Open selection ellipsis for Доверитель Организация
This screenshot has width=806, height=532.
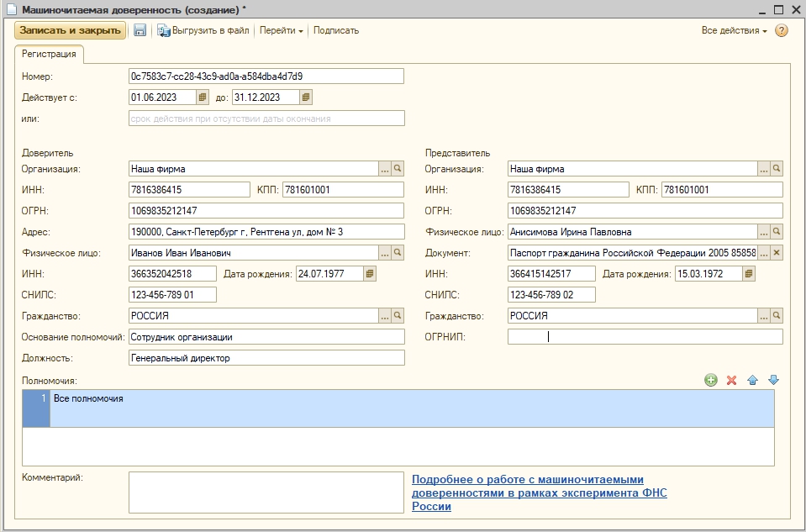pyautogui.click(x=385, y=169)
